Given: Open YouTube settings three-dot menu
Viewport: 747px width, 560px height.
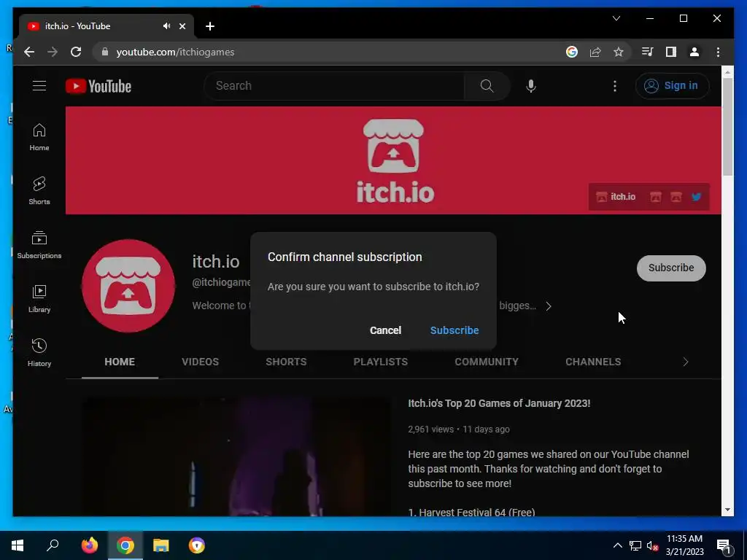Looking at the screenshot, I should coord(614,86).
